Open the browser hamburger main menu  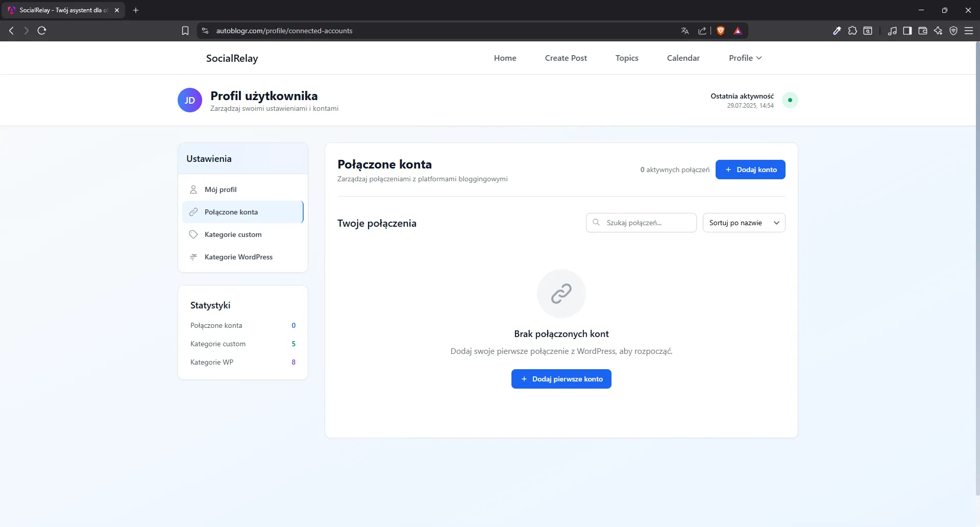[969, 31]
